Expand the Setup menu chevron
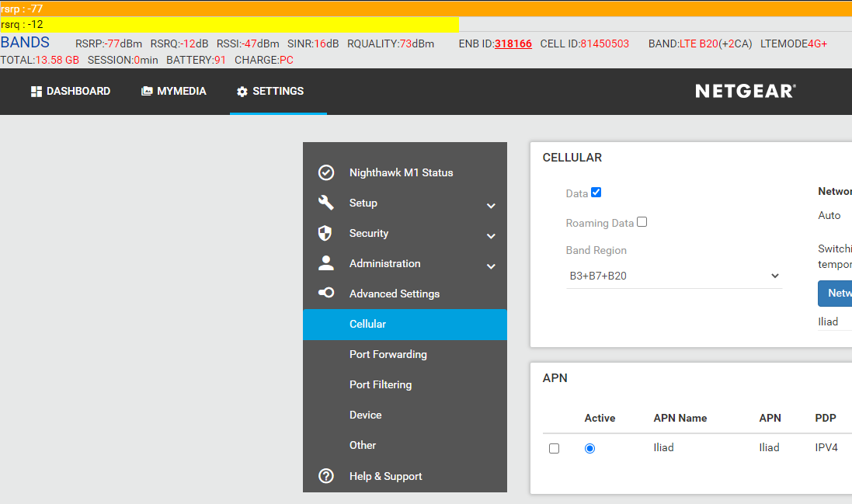 click(x=491, y=206)
